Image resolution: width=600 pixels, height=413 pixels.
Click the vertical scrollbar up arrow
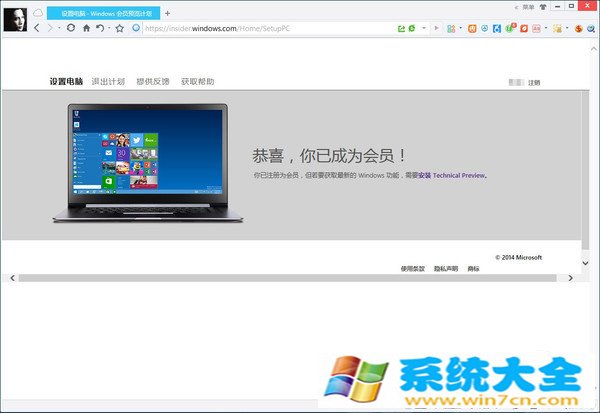593,49
